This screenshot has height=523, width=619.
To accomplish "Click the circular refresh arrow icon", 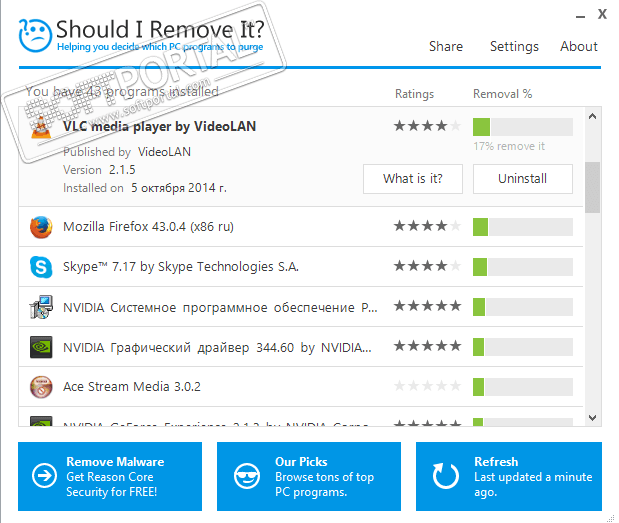I will click(x=446, y=476).
